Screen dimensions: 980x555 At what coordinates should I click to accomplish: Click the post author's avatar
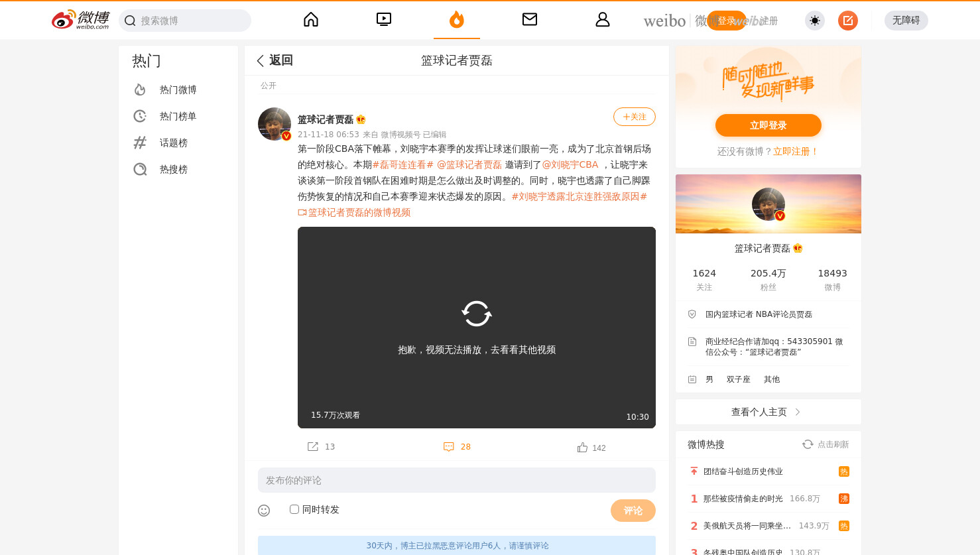point(275,124)
